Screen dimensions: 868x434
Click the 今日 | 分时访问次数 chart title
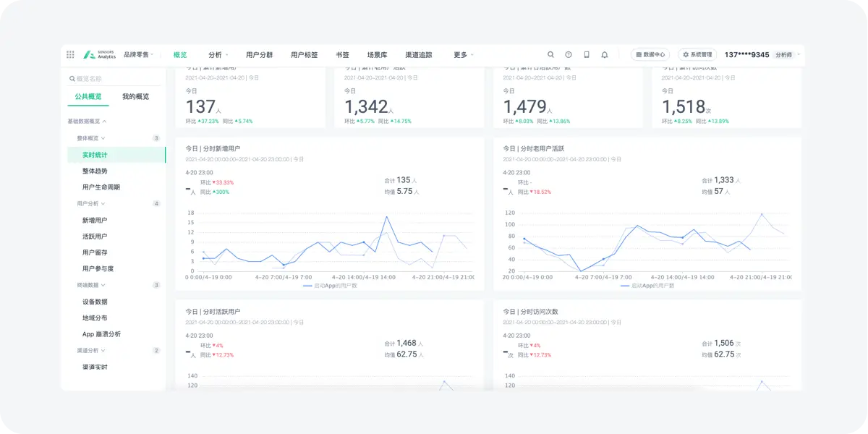[531, 312]
